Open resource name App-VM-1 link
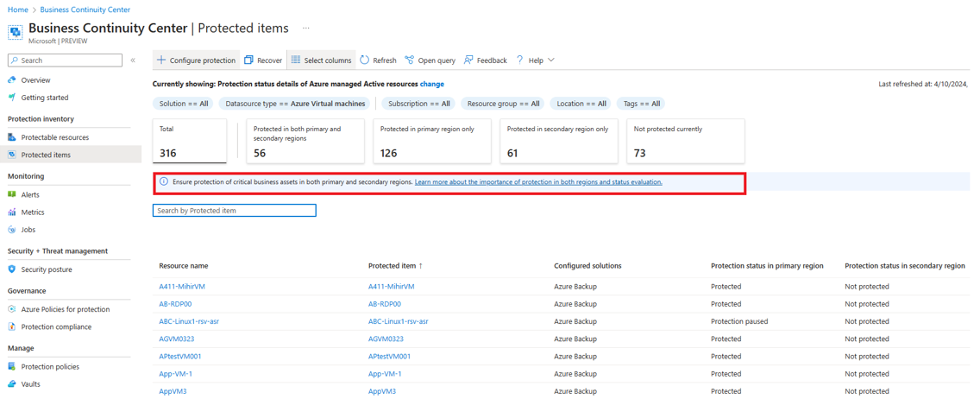Image resolution: width=980 pixels, height=399 pixels. [x=175, y=373]
